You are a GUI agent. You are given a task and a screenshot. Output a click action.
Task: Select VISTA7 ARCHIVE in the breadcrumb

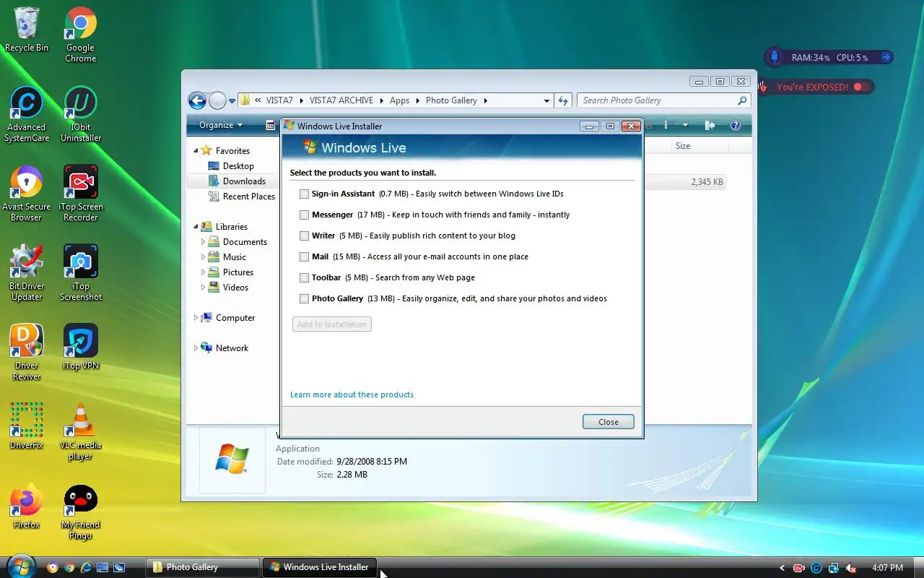pyautogui.click(x=341, y=100)
